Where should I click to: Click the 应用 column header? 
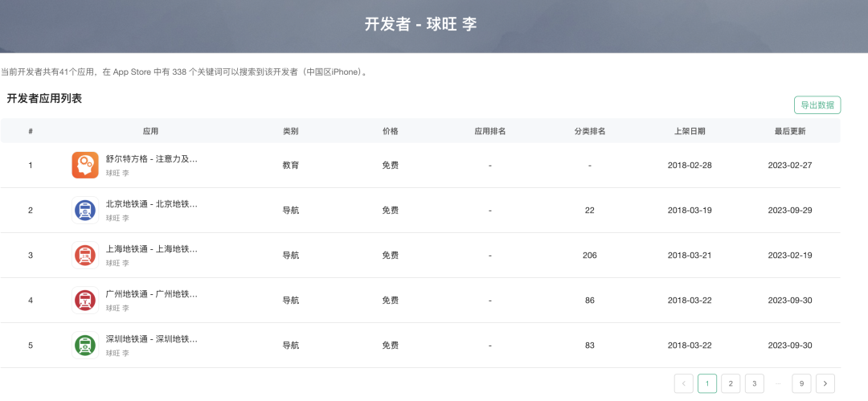tap(150, 131)
